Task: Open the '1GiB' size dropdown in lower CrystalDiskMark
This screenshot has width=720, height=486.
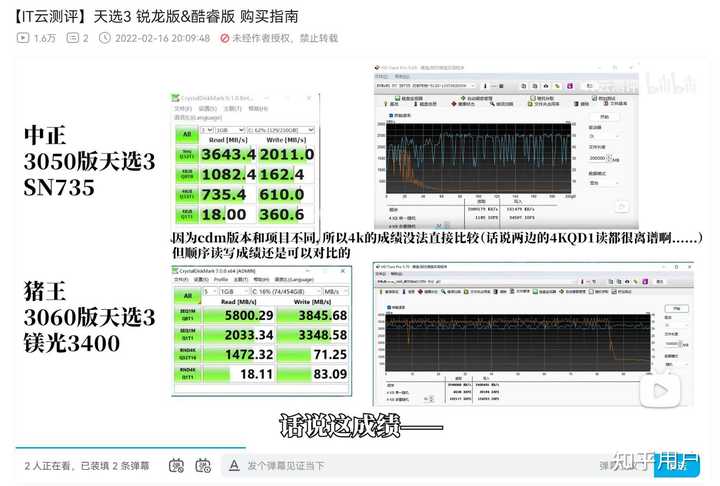Action: coord(233,292)
